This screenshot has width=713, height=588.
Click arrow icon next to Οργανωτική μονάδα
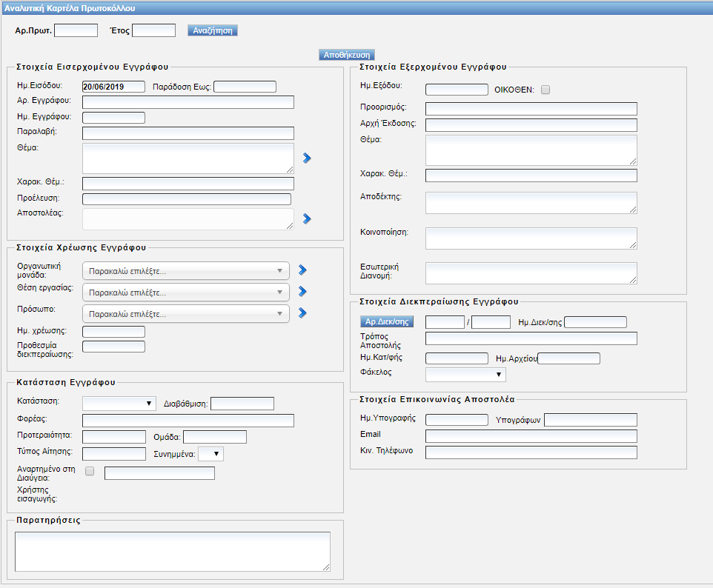click(x=302, y=270)
